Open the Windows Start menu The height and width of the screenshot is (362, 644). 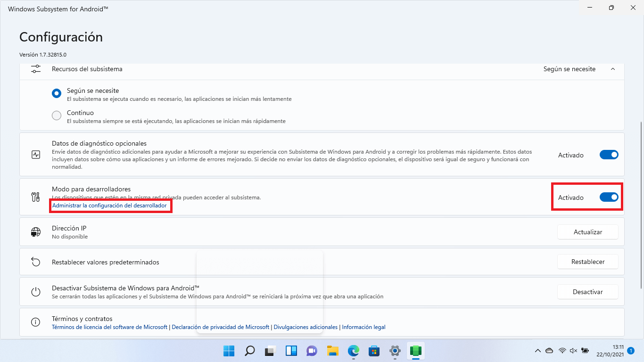[229, 351]
